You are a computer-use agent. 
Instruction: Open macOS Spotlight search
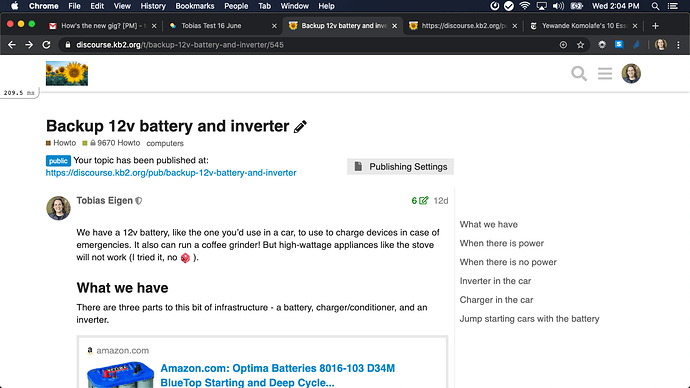655,6
